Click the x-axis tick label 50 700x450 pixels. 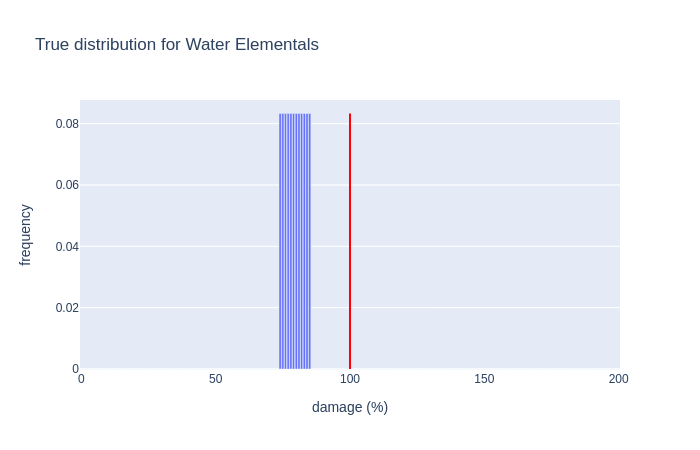tap(215, 379)
